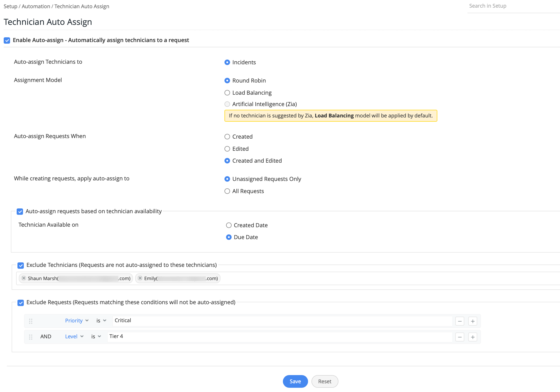Click the Reset button

coord(324,381)
